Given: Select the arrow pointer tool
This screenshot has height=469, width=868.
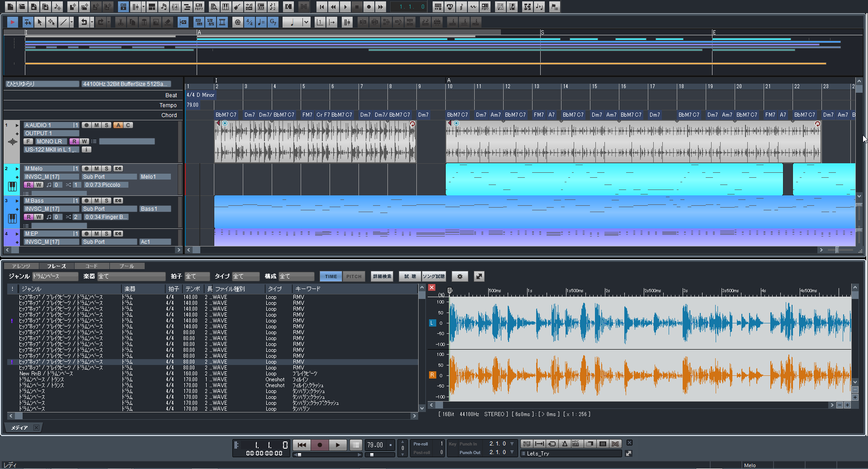Looking at the screenshot, I should click(x=39, y=22).
